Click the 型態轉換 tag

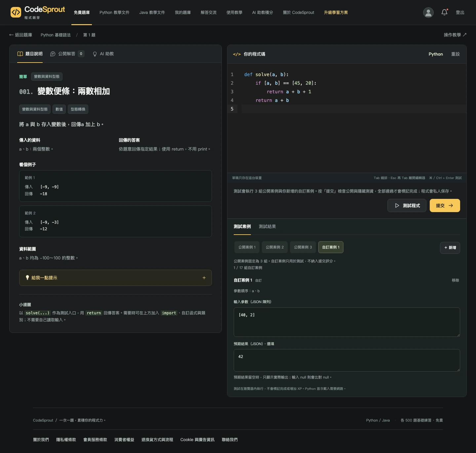[78, 109]
